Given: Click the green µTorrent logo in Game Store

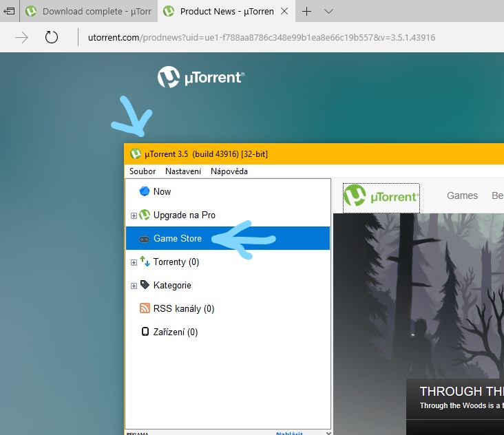Looking at the screenshot, I should click(381, 197).
